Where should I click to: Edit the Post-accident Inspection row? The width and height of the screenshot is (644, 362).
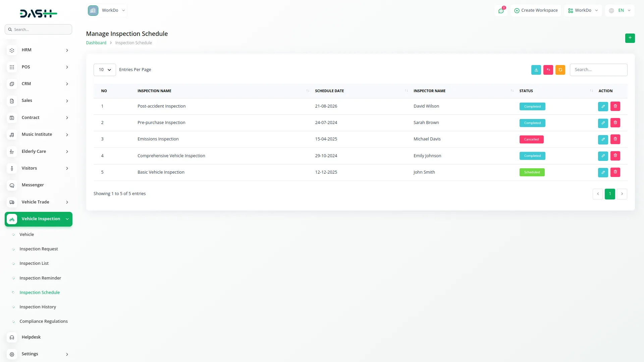click(603, 107)
